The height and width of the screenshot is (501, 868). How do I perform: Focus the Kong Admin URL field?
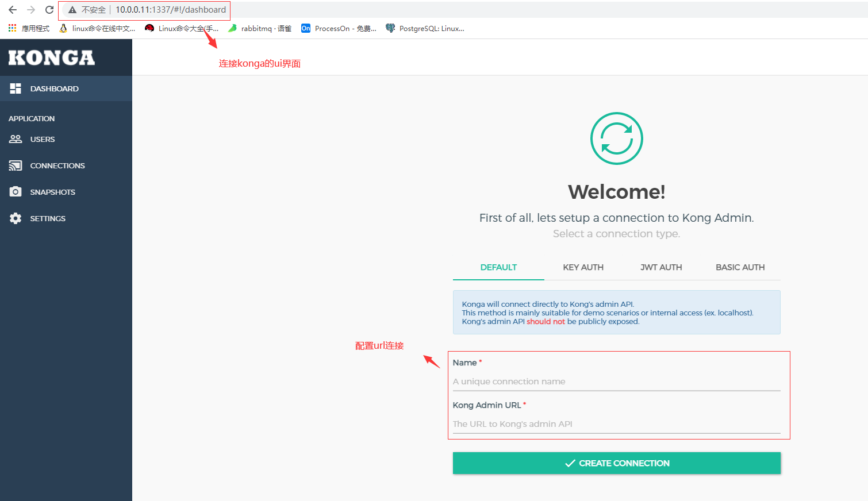tap(617, 424)
